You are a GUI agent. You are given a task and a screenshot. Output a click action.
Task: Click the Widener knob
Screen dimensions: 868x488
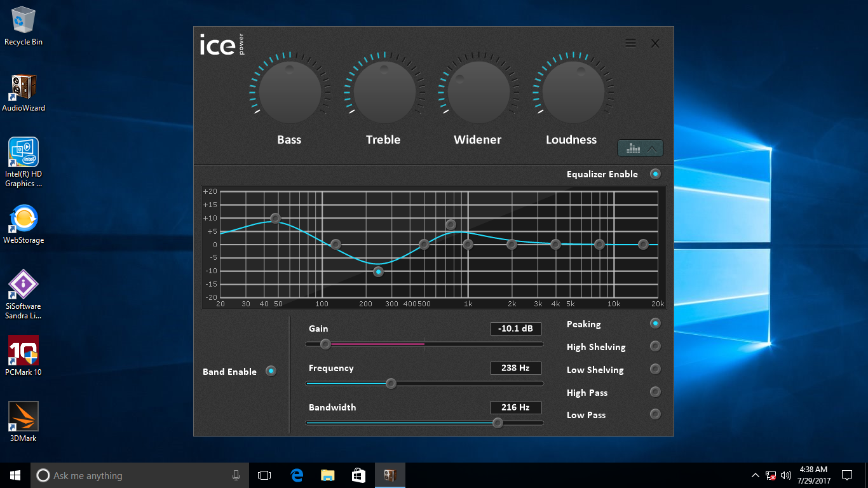478,92
